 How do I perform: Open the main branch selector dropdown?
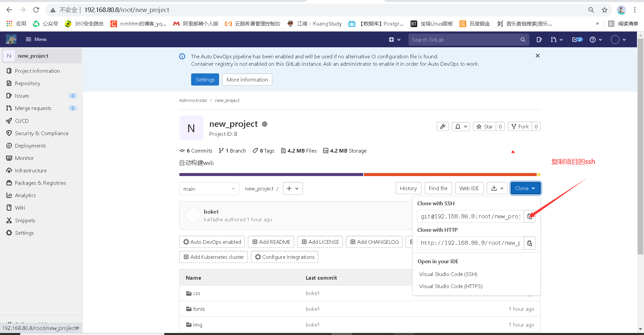(x=209, y=188)
